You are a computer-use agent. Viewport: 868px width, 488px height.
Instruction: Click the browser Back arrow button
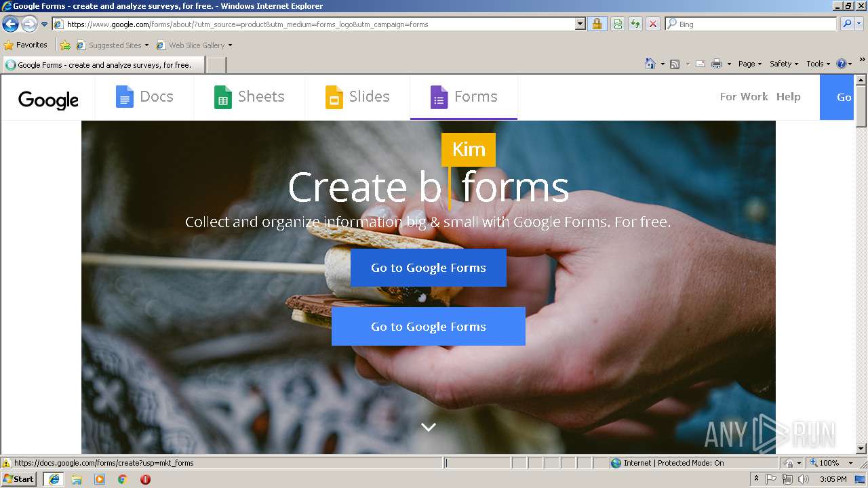10,24
